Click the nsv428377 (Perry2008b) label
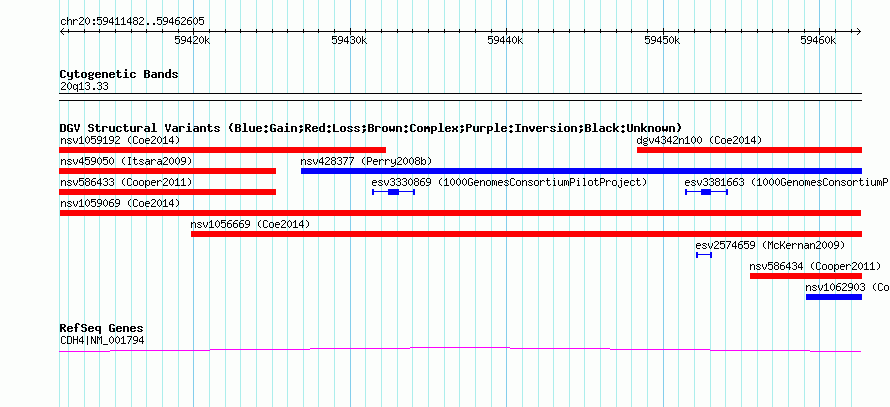This screenshot has height=407, width=890. [x=367, y=161]
